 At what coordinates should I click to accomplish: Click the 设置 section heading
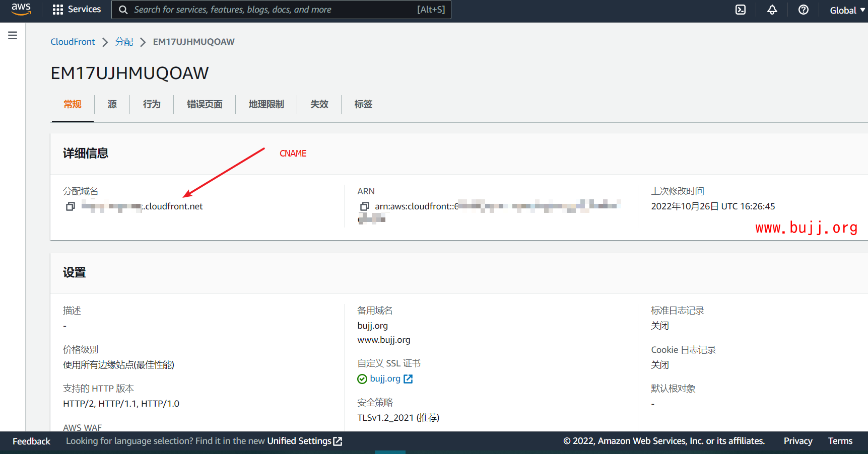pyautogui.click(x=74, y=273)
